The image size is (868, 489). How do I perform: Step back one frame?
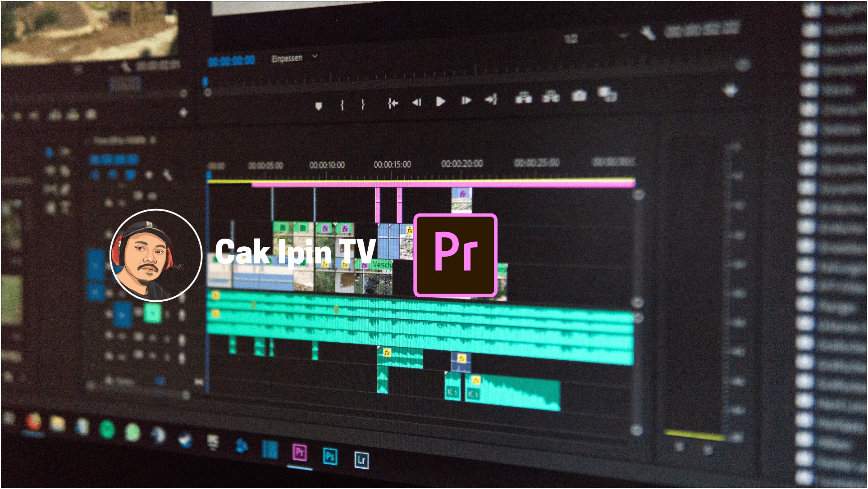click(416, 102)
